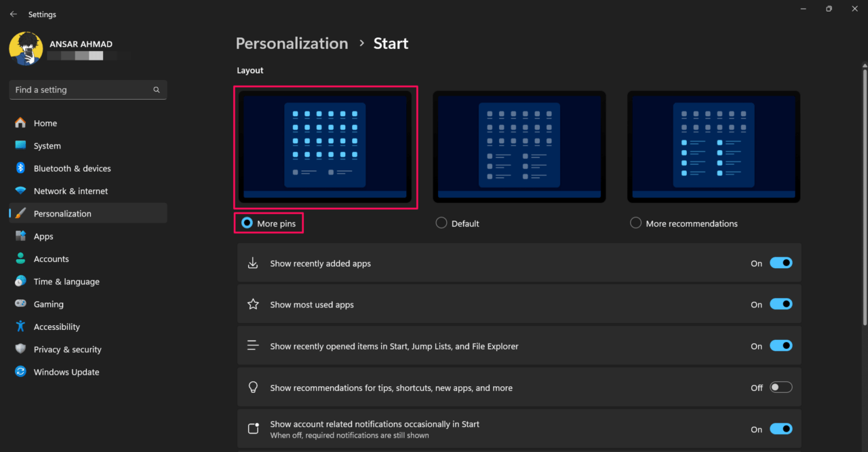Open the Gaming controller icon
The image size is (868, 452).
point(20,304)
